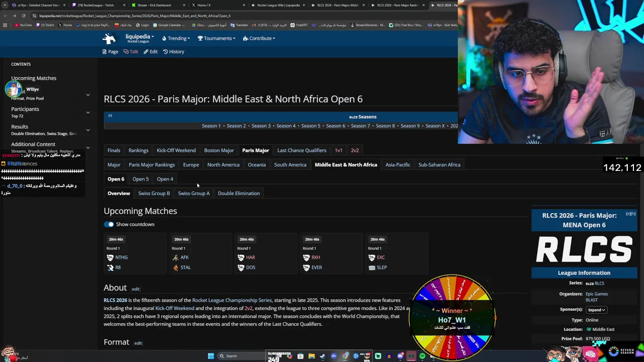Open the Season X link
The image size is (644, 362).
tap(435, 126)
